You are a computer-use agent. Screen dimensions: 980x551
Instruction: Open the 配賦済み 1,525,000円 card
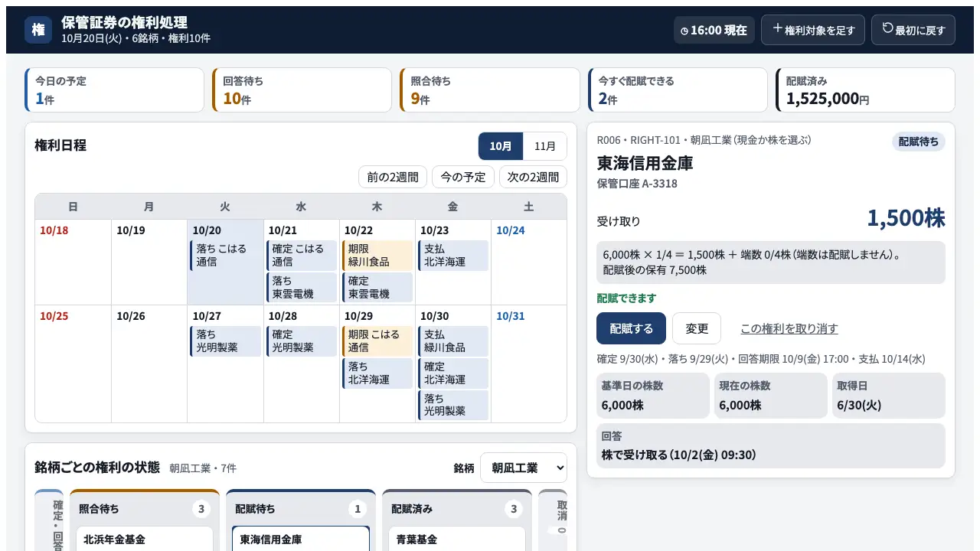pos(865,90)
